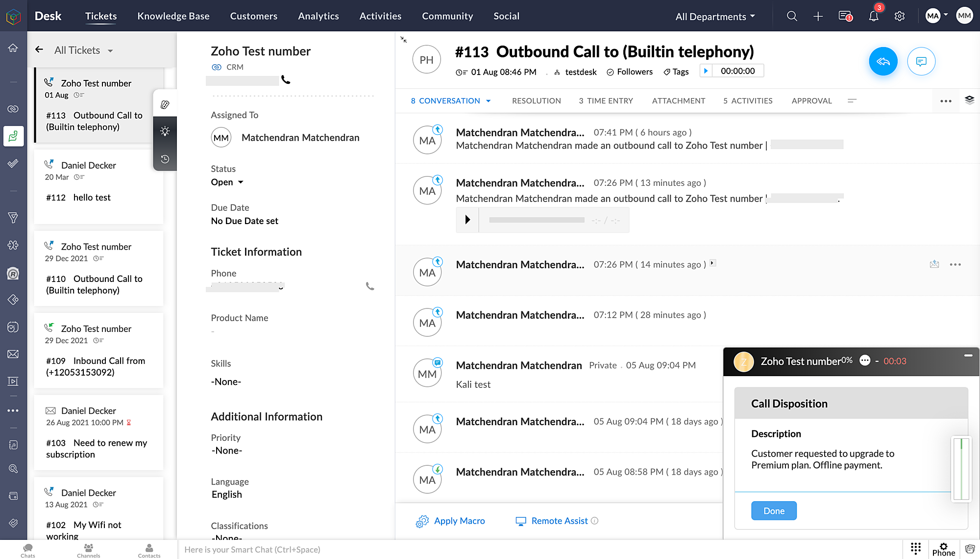
Task: Click the mail icon in left sidebar
Action: tap(13, 354)
